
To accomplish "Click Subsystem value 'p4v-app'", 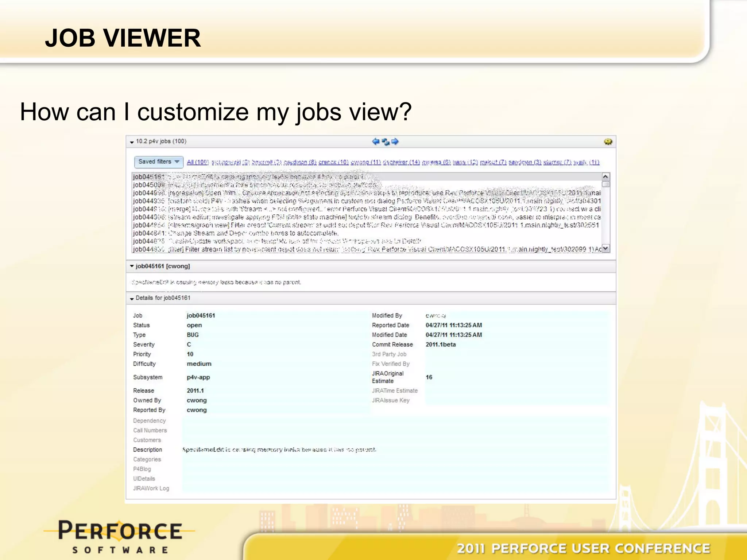I will (x=198, y=377).
